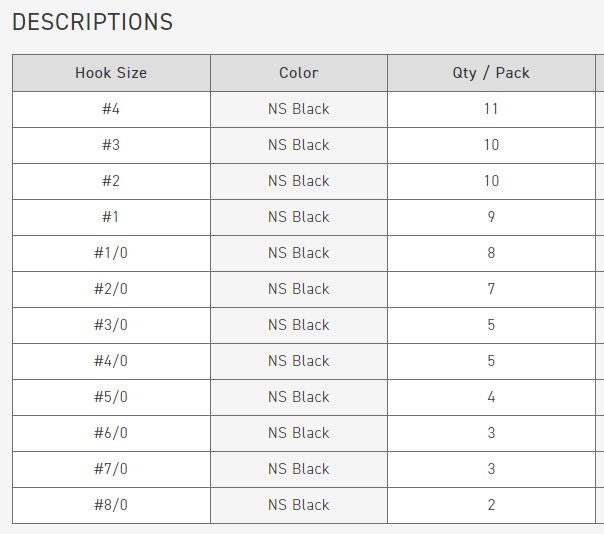Click the quantity 11 cell
The height and width of the screenshot is (534, 604).
[491, 109]
